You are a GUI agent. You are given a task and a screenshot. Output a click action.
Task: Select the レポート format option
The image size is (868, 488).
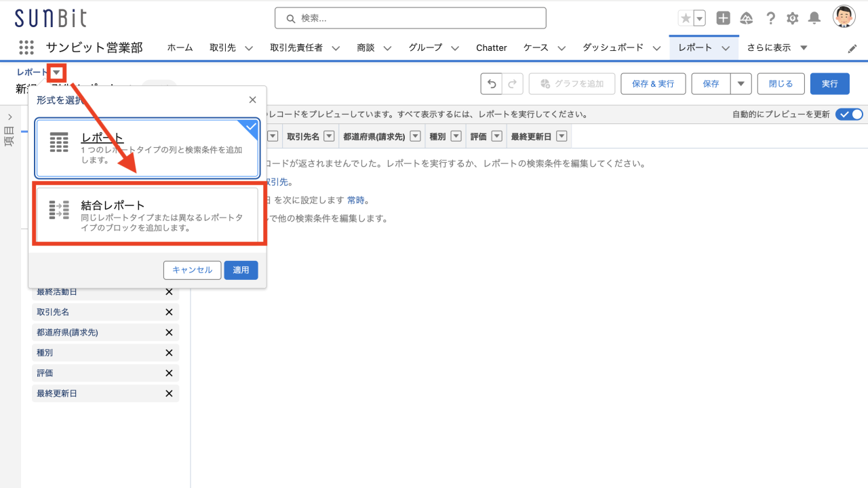click(148, 148)
